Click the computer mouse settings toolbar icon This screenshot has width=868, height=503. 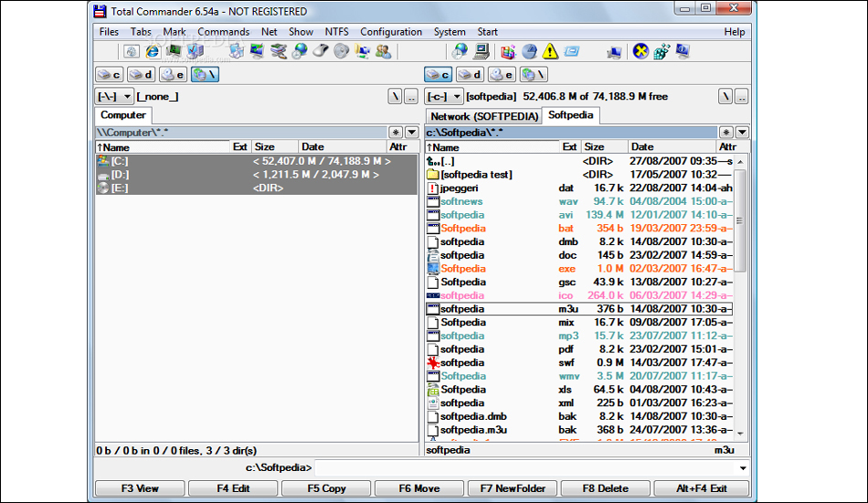(320, 51)
